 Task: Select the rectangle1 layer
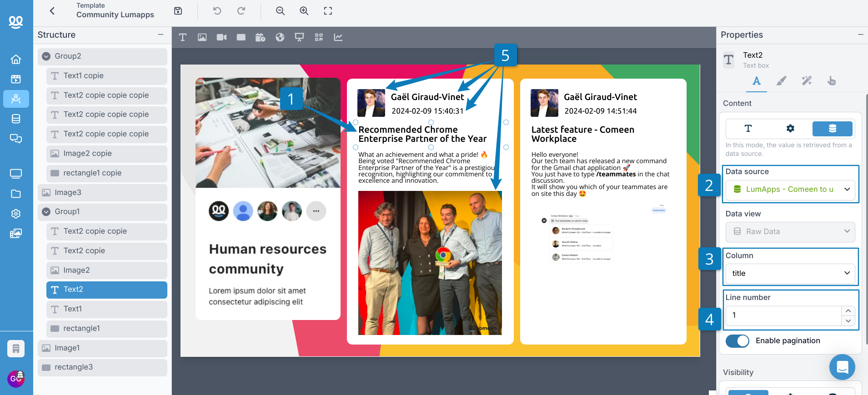tap(106, 329)
